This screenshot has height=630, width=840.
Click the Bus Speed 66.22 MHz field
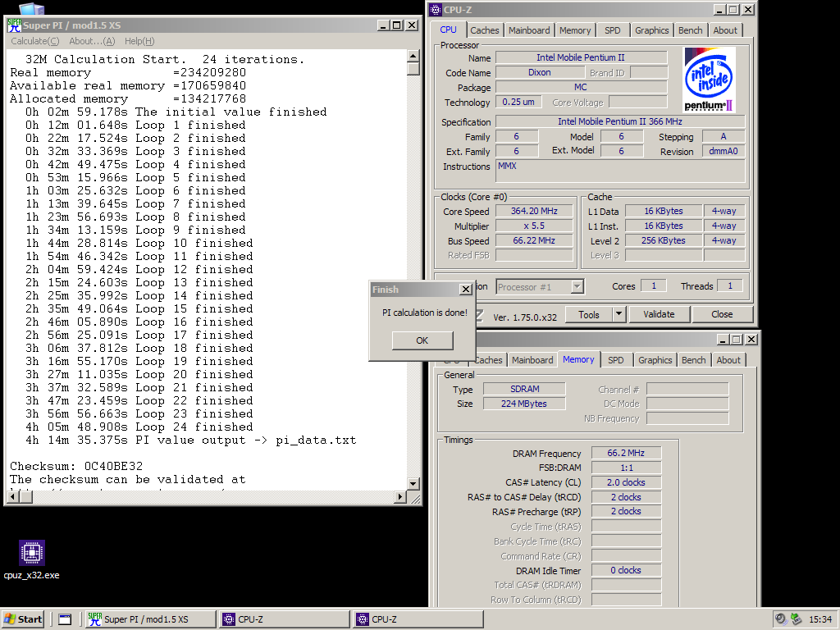534,240
